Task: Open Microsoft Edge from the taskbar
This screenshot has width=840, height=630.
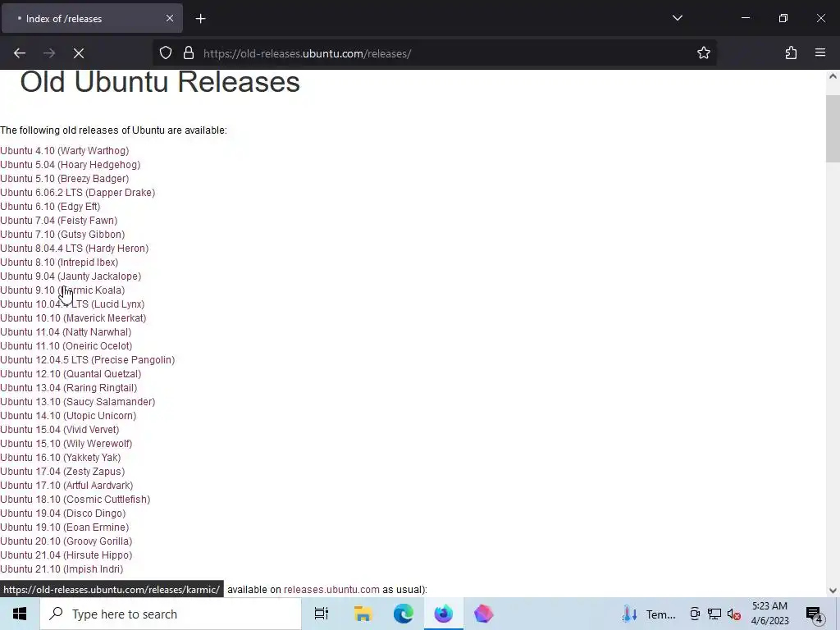Action: point(403,614)
